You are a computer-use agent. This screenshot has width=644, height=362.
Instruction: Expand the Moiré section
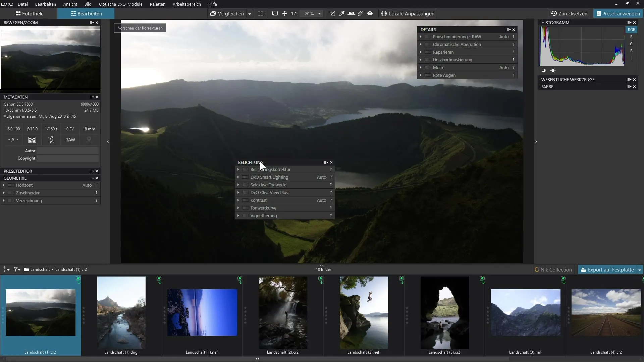tap(421, 67)
